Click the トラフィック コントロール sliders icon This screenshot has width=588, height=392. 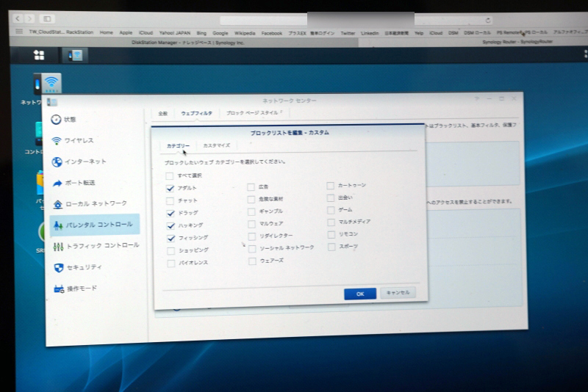(x=58, y=247)
